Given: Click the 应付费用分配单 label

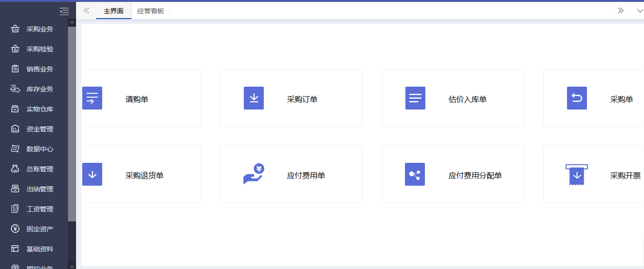Looking at the screenshot, I should click(475, 176).
